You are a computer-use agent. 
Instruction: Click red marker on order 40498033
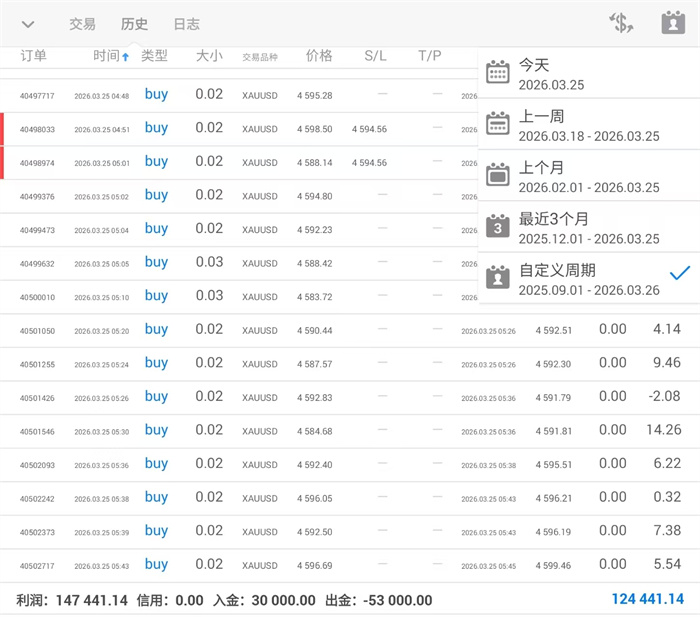point(3,129)
